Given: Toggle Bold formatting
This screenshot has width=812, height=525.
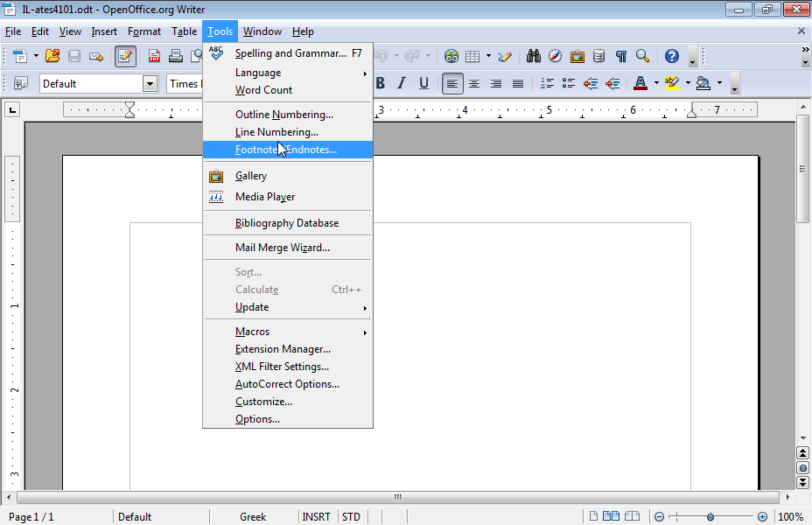Looking at the screenshot, I should [x=380, y=83].
